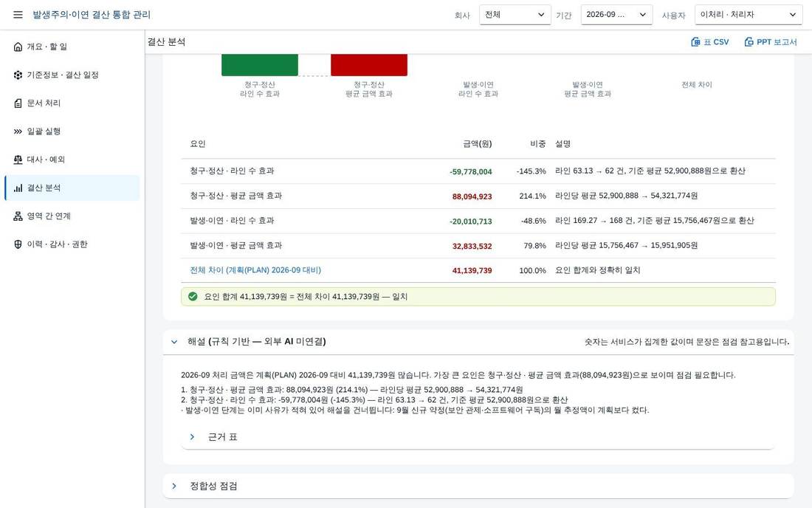
Task: Open the 개요 · 할 일 menu
Action: (72, 47)
